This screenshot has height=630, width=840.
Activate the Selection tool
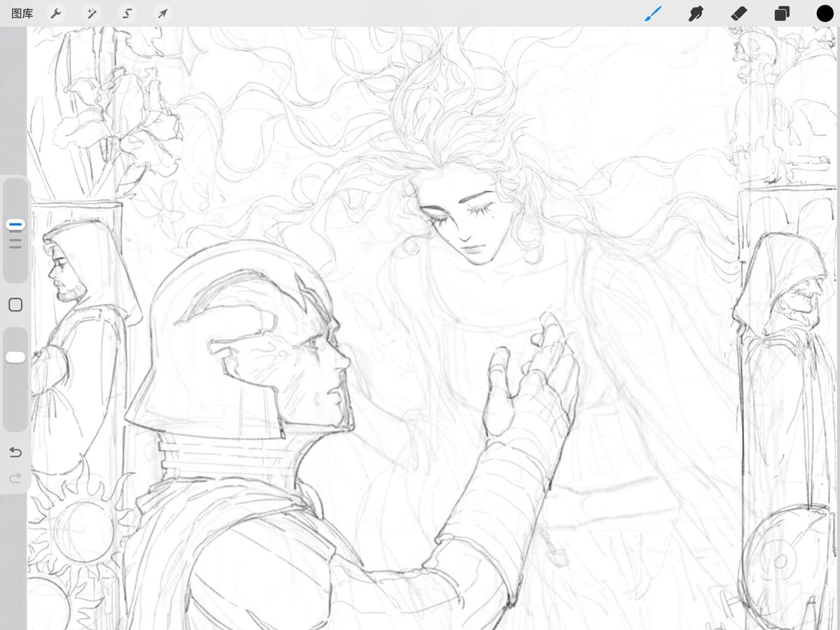(127, 13)
